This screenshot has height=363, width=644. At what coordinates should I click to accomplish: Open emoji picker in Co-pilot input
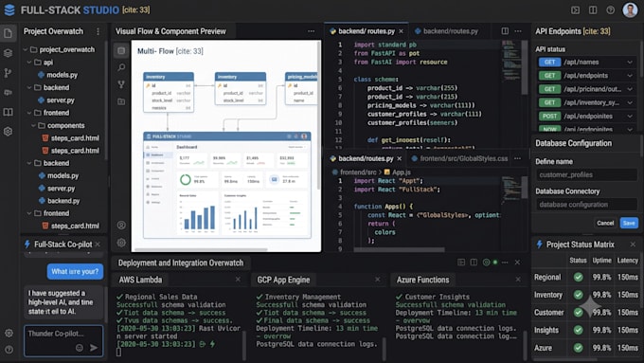click(x=80, y=348)
